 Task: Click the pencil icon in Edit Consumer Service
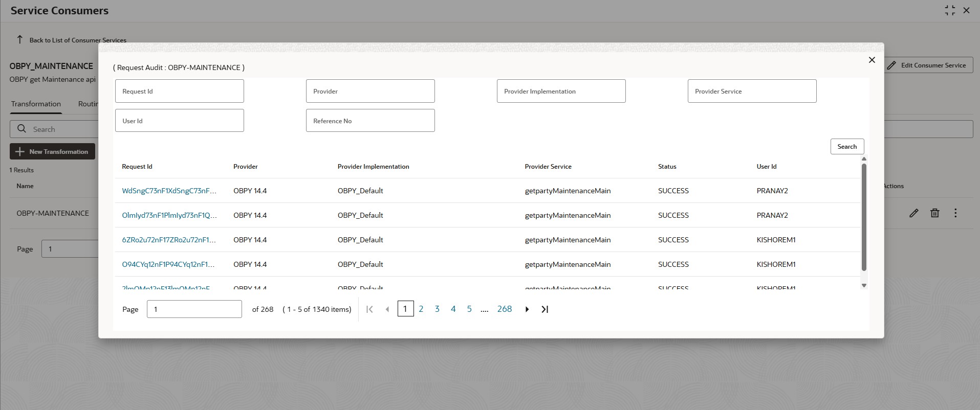click(891, 65)
